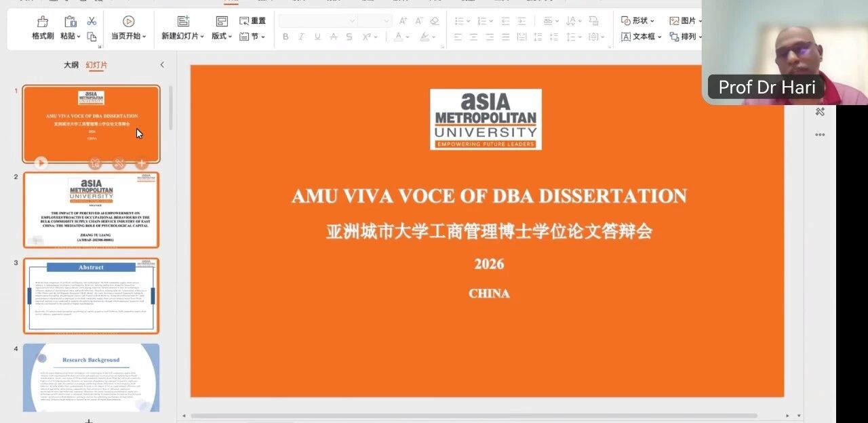This screenshot has height=423, width=868.
Task: Cut selection with the scissors icon
Action: point(92,22)
